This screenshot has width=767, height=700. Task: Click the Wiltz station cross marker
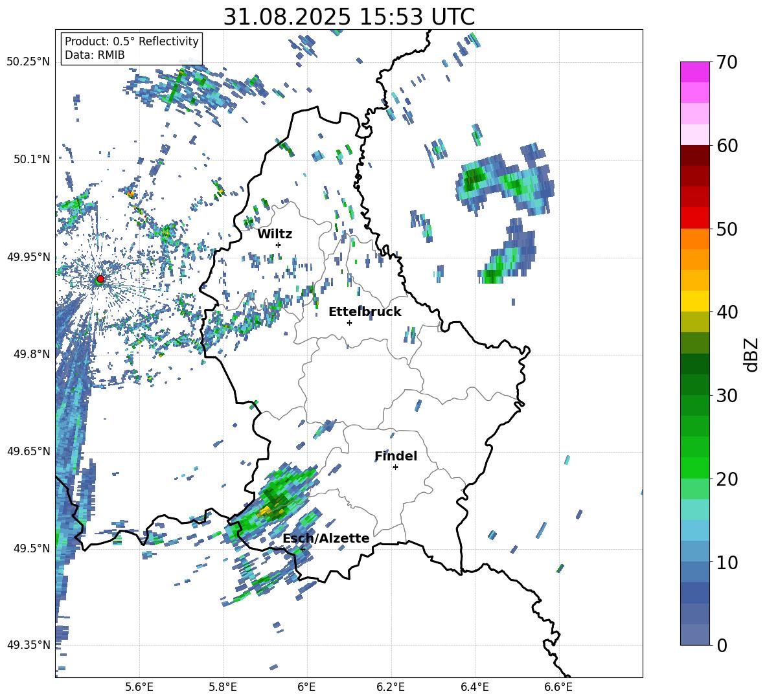pos(279,245)
